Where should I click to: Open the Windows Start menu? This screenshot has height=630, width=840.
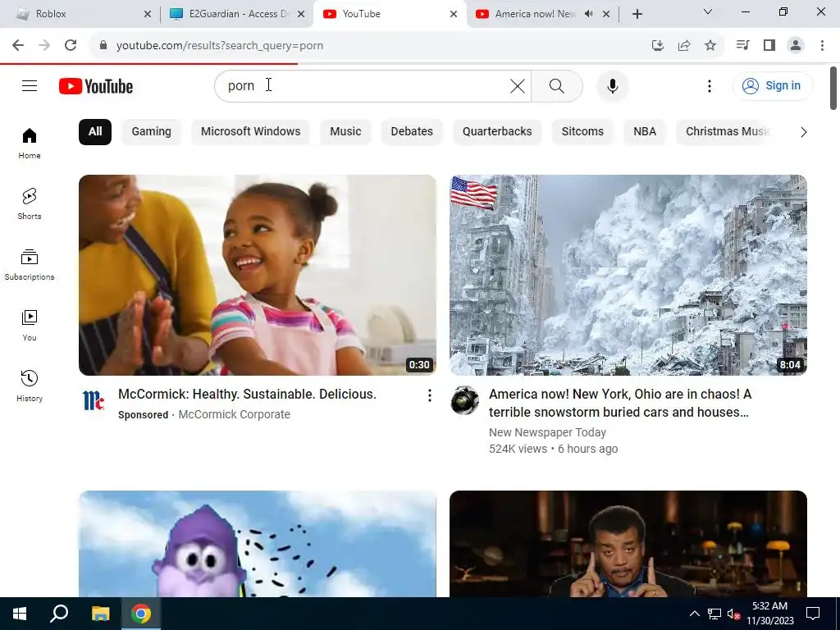[20, 614]
